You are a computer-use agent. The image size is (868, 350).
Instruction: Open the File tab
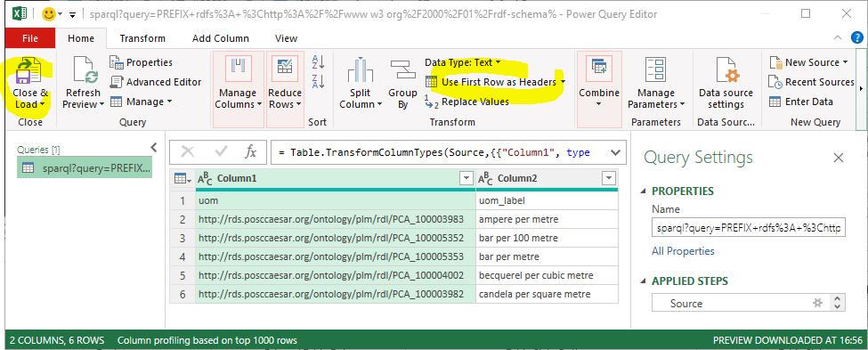(30, 38)
